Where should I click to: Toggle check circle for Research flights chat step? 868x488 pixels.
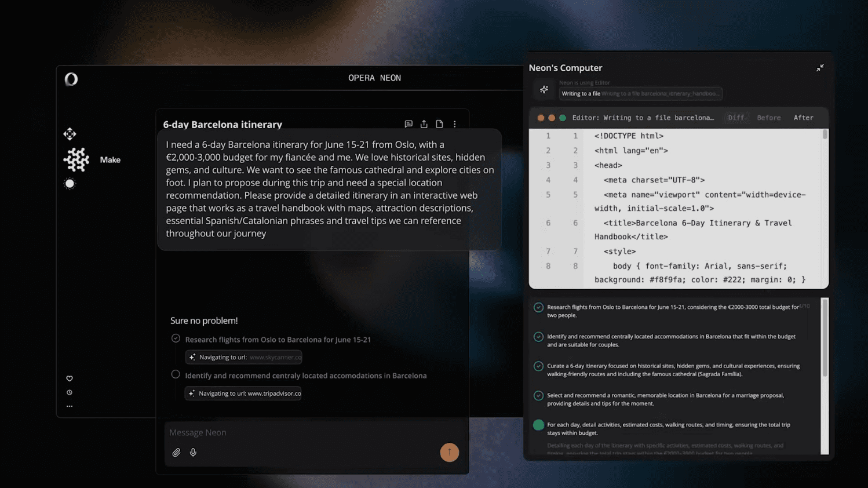pyautogui.click(x=176, y=338)
